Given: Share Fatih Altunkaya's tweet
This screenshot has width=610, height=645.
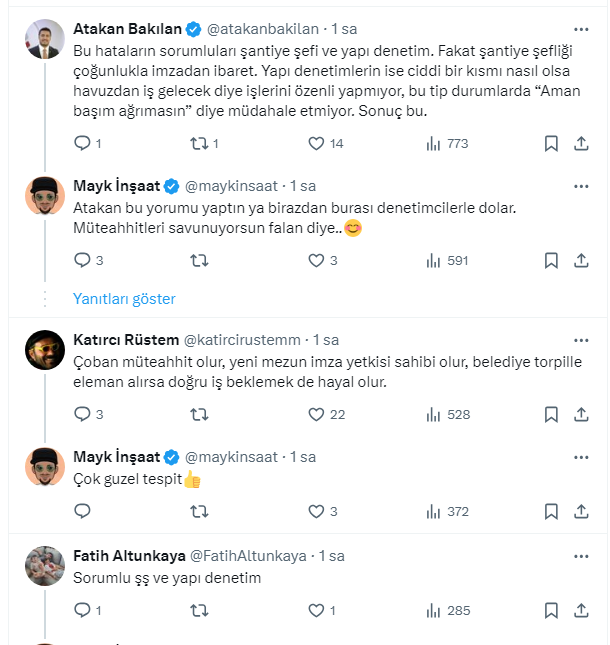Looking at the screenshot, I should pyautogui.click(x=581, y=609).
